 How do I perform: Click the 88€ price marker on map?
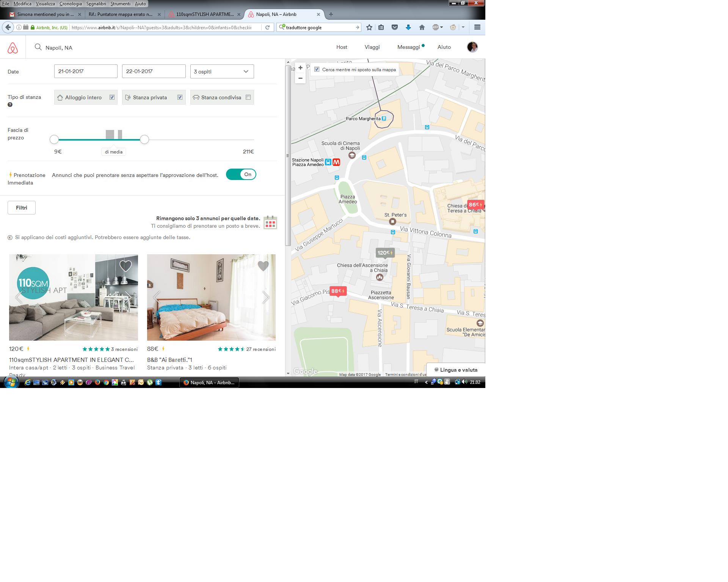coord(338,291)
